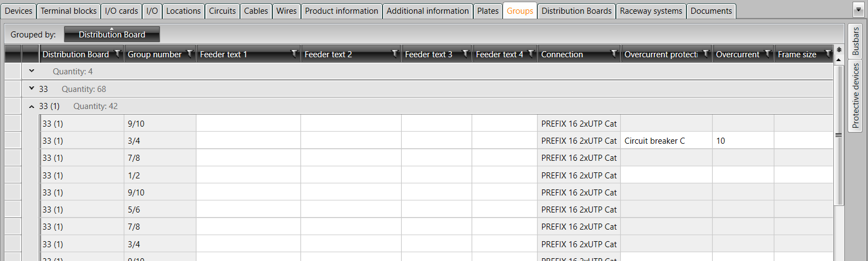868x261 pixels.
Task: Click filter icon on Feeder text 1
Action: [x=294, y=53]
